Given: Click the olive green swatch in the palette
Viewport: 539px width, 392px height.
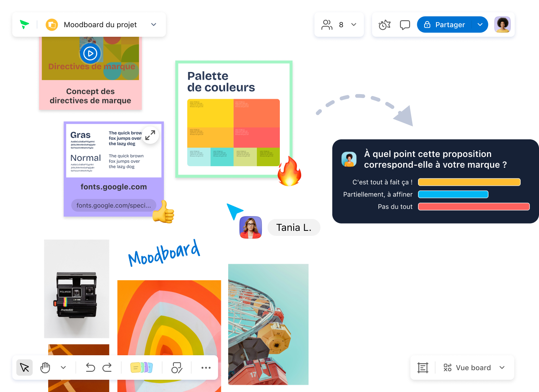Looking at the screenshot, I should click(268, 157).
